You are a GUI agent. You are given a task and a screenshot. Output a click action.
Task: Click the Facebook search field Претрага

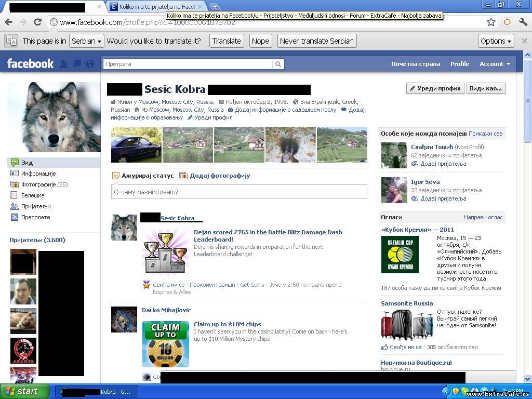coord(188,64)
